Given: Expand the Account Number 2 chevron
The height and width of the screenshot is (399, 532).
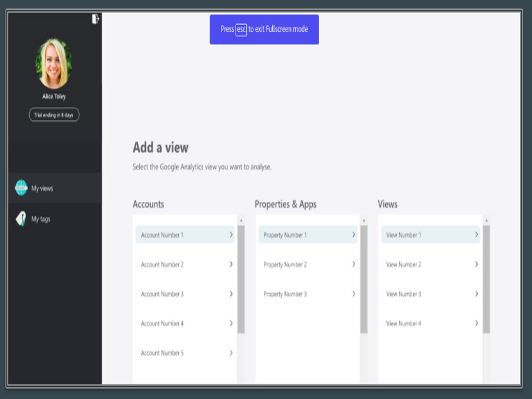Looking at the screenshot, I should click(231, 264).
